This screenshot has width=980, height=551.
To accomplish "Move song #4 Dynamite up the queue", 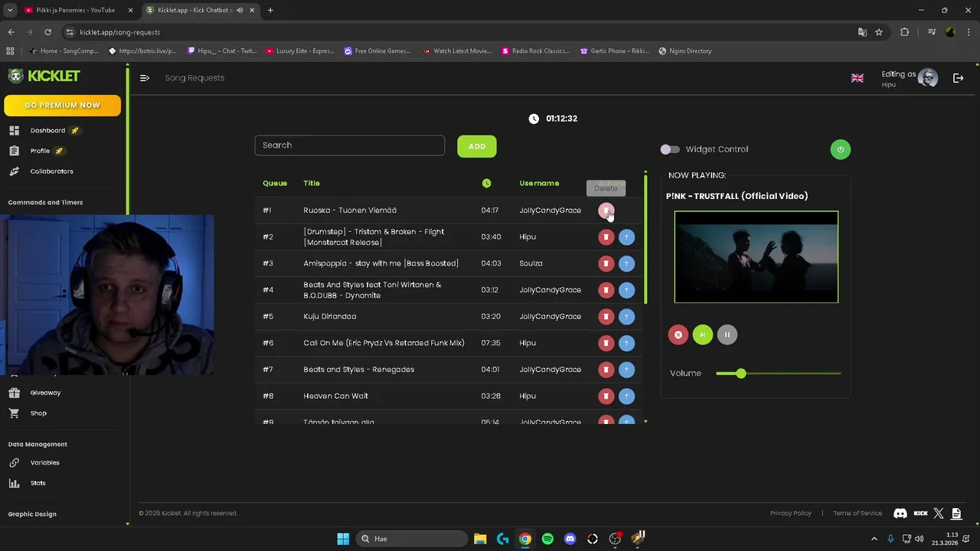I will click(x=626, y=290).
